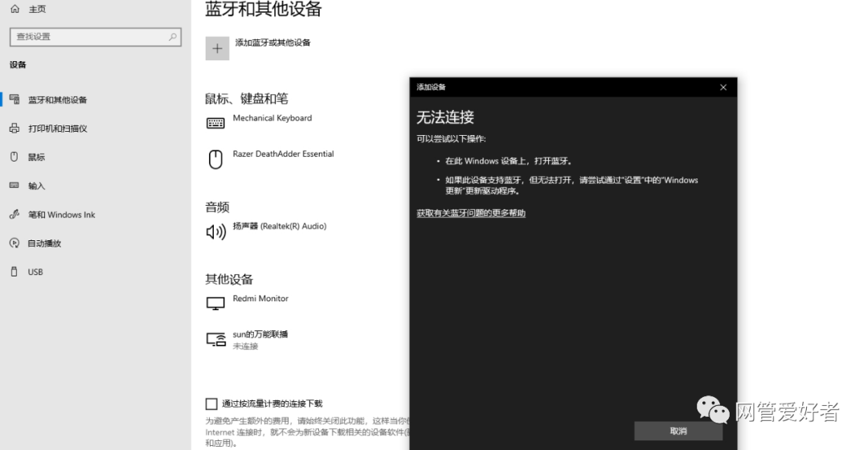Select sun的万能联播 device entry

(260, 334)
